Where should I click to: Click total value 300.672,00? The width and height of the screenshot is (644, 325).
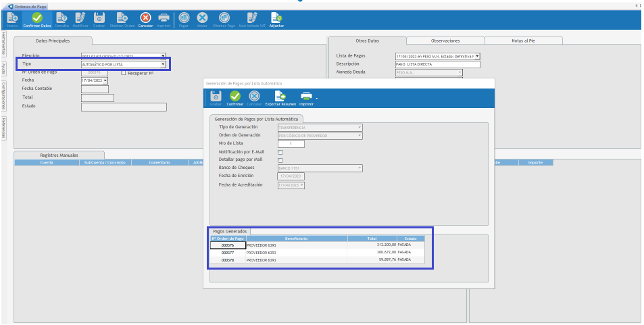tap(386, 252)
